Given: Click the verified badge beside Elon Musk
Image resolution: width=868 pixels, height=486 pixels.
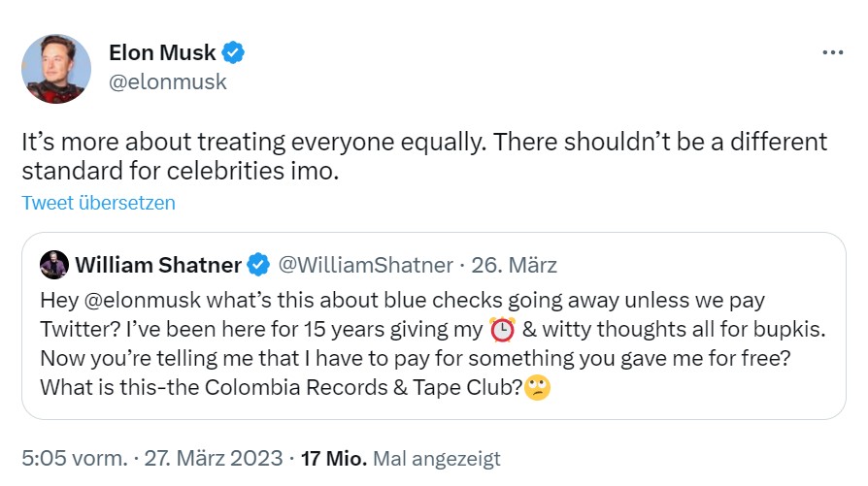Looking at the screenshot, I should 234,52.
